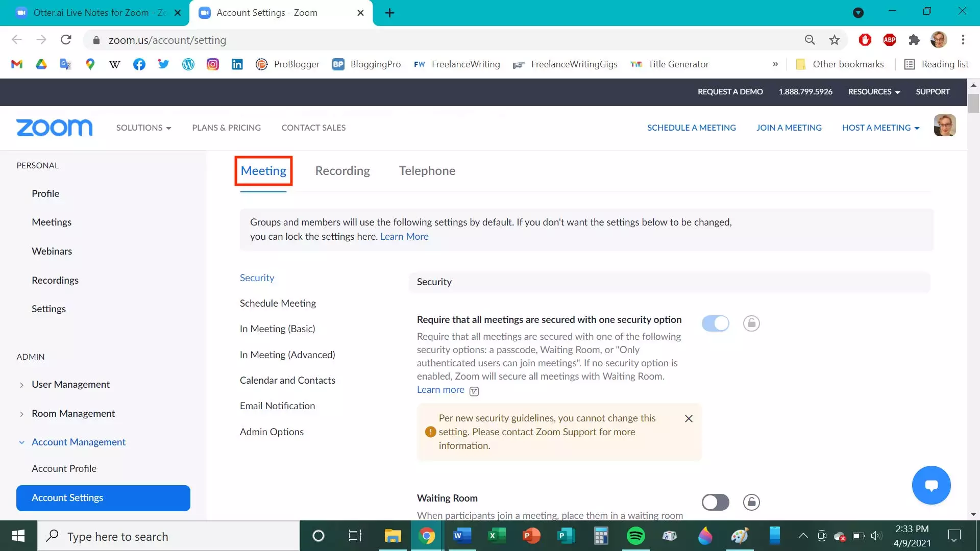This screenshot has width=980, height=551.
Task: Open the Instagram bookmark icon
Action: [x=213, y=64]
